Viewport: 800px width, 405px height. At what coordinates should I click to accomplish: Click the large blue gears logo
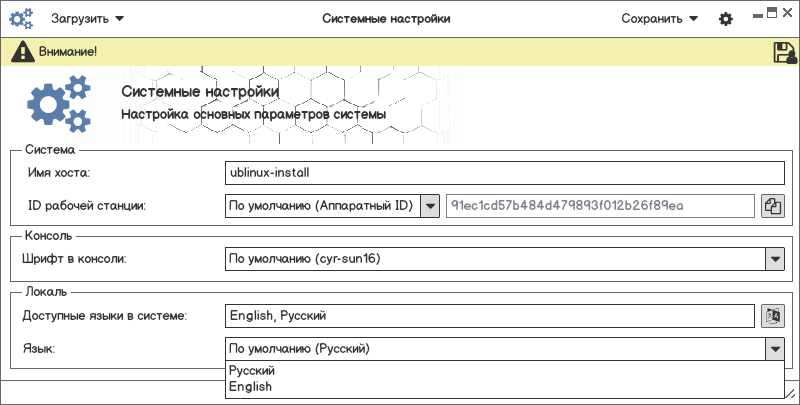pos(59,104)
